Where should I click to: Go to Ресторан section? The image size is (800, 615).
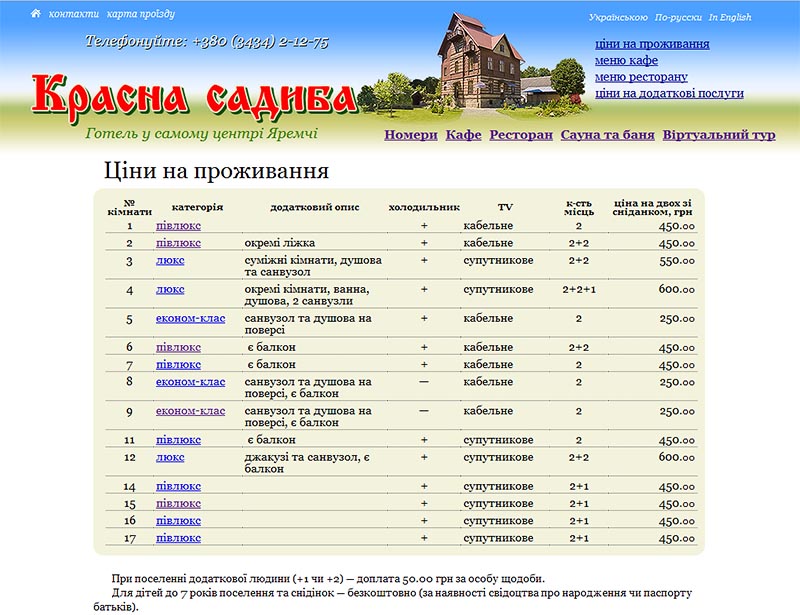[x=521, y=135]
